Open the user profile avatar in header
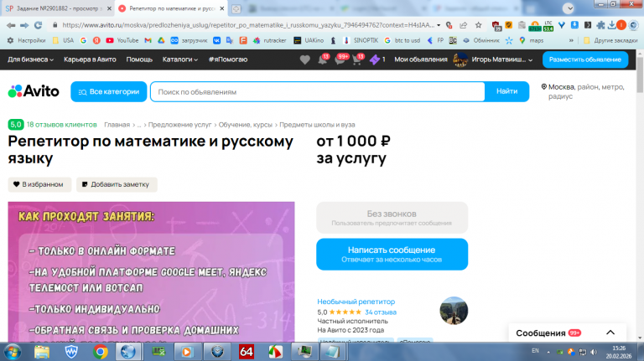The height and width of the screenshot is (361, 644). [460, 60]
